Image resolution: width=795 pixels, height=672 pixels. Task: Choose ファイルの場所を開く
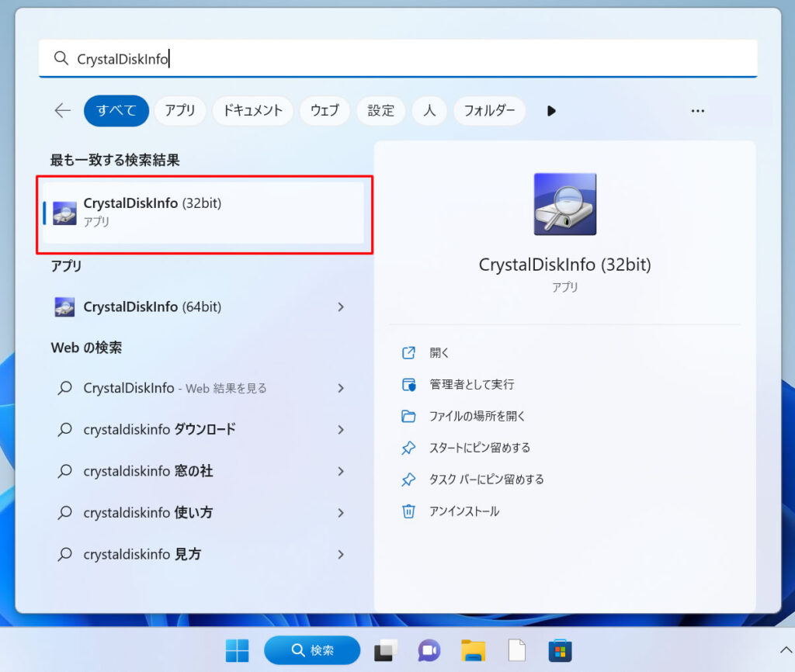coord(477,416)
